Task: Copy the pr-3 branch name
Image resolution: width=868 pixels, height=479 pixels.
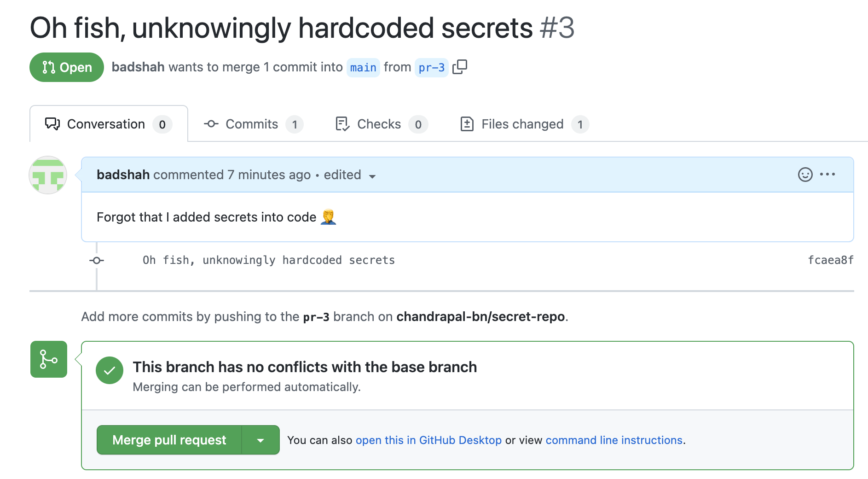Action: coord(460,67)
